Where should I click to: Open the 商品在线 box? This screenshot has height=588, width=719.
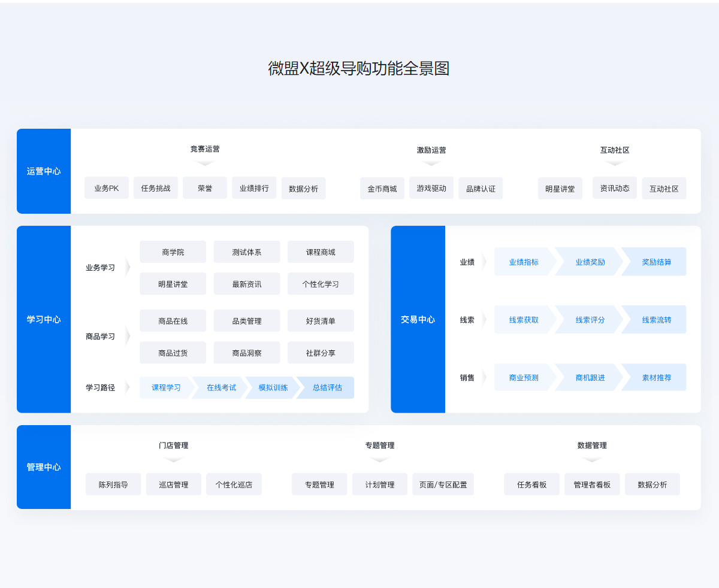173,321
